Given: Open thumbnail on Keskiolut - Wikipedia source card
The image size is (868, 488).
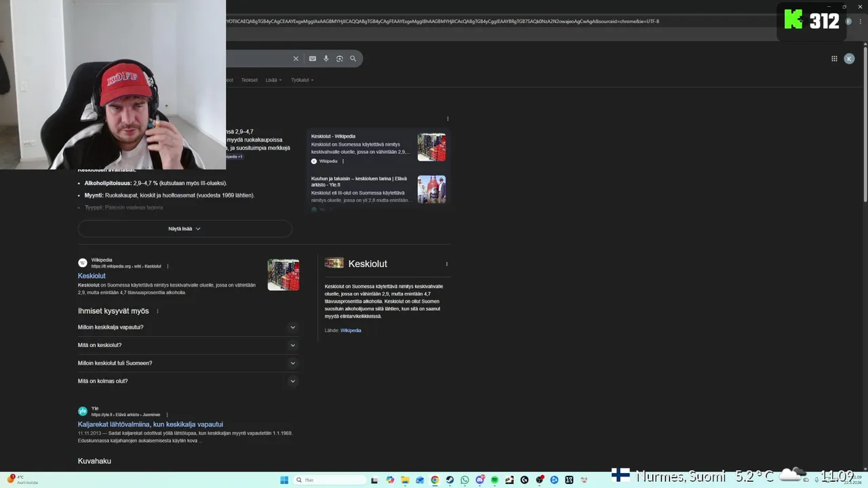Looking at the screenshot, I should (431, 147).
